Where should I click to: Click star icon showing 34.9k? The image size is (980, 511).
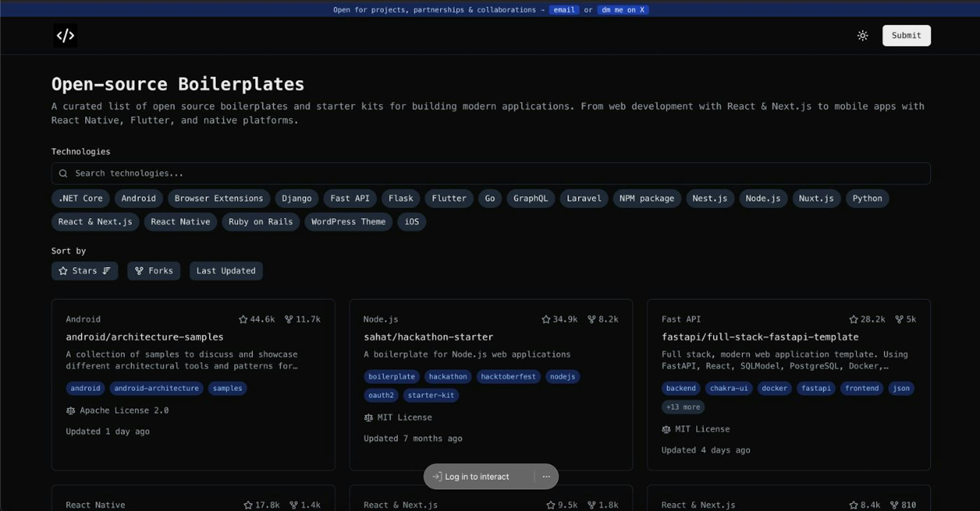(546, 319)
